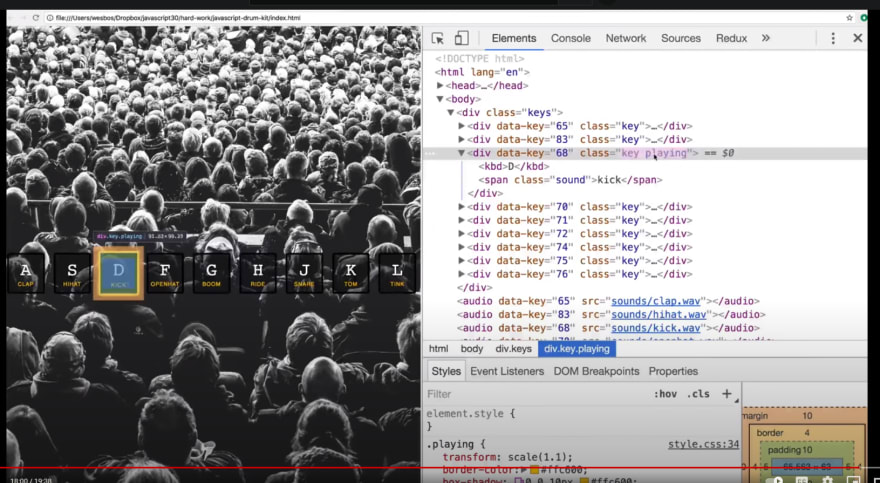880x483 pixels.
Task: Select div.key.playing breadcrumb
Action: (577, 349)
